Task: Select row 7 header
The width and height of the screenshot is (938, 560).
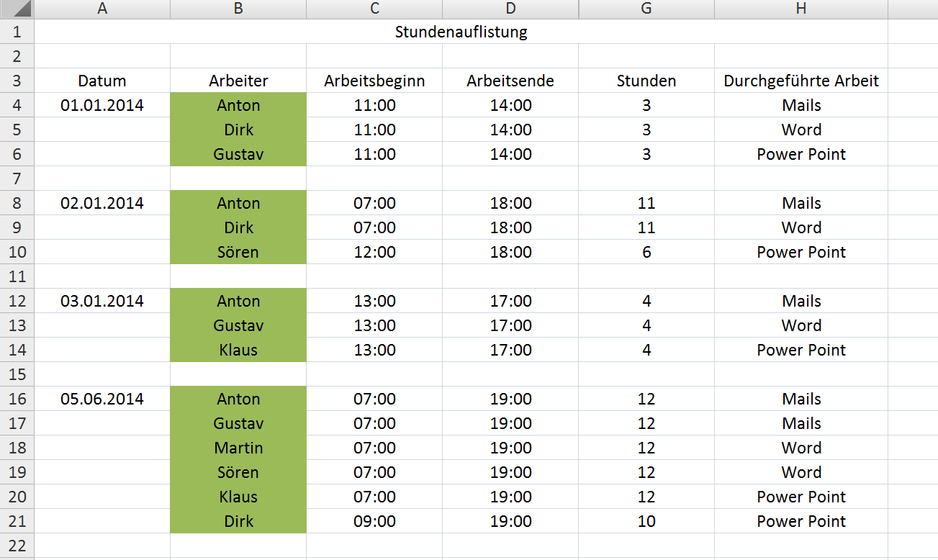Action: (17, 179)
